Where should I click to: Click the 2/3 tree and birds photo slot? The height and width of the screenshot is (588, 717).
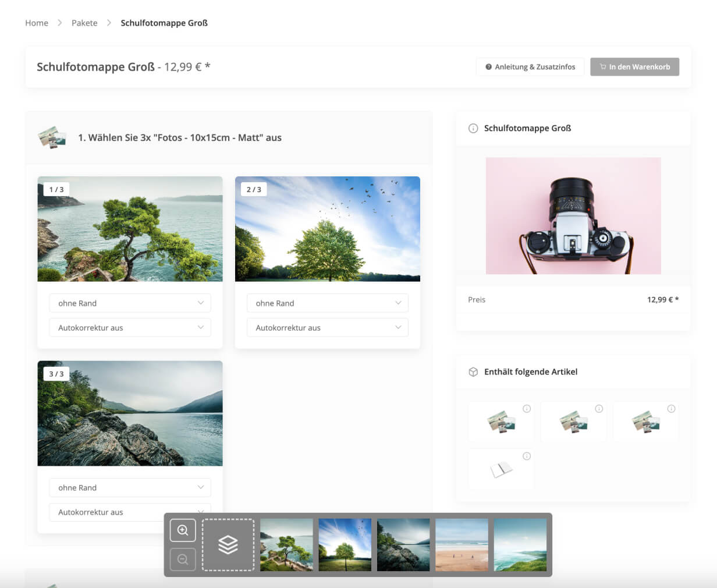point(327,229)
